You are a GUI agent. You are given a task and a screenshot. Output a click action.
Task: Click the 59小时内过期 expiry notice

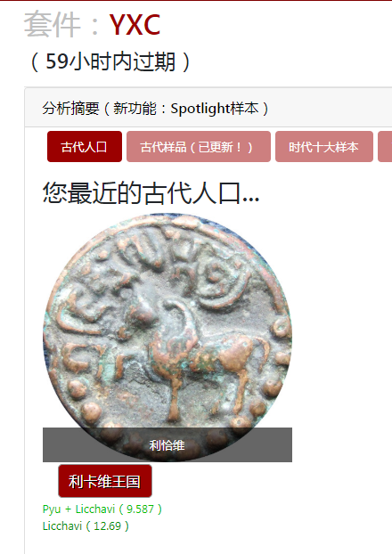click(x=110, y=61)
